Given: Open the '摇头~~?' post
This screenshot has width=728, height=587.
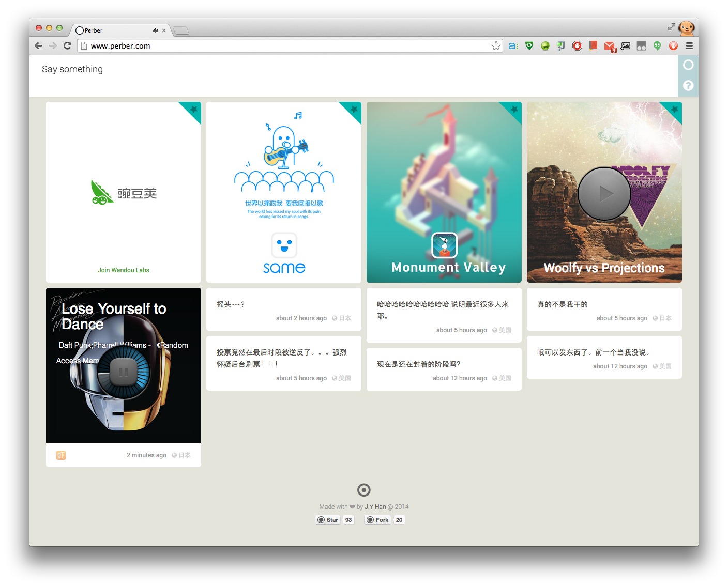Looking at the screenshot, I should [284, 309].
